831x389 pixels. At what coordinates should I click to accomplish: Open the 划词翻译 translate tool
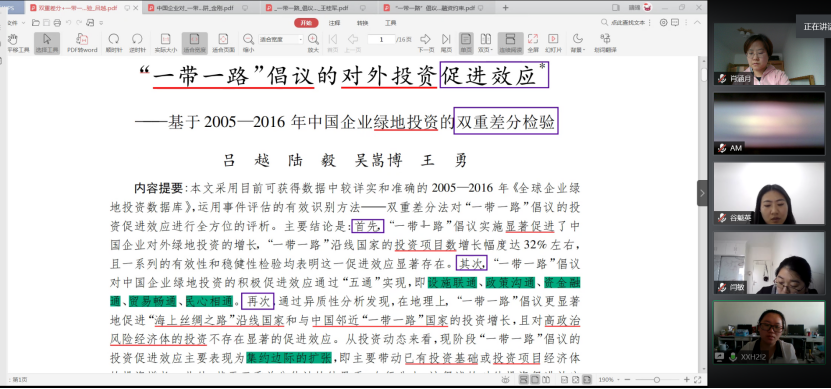pos(605,42)
